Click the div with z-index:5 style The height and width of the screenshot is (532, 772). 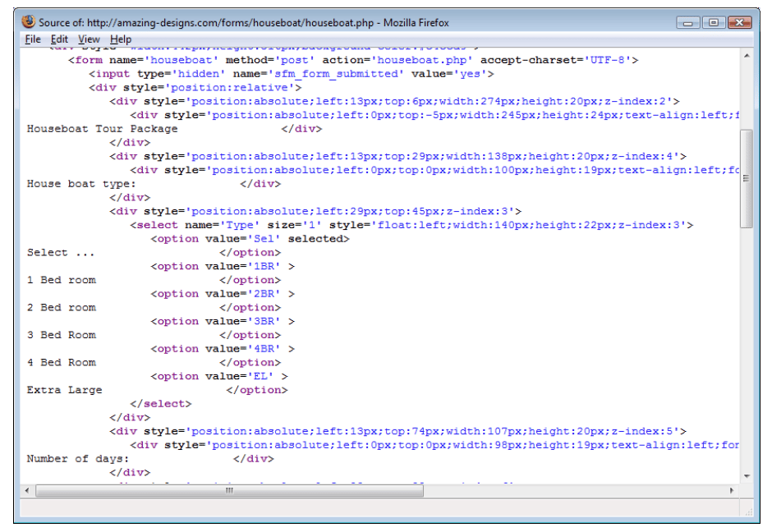[x=397, y=432]
